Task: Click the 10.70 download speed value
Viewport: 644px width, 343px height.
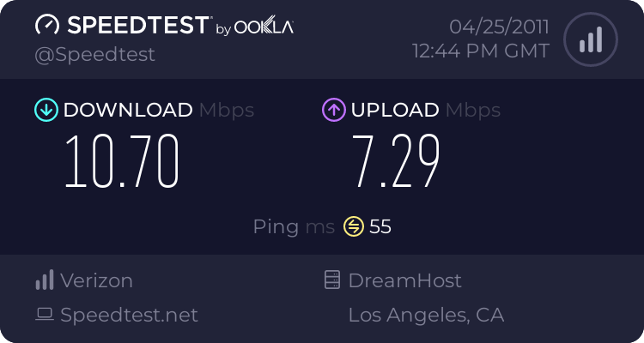Action: pyautogui.click(x=122, y=162)
